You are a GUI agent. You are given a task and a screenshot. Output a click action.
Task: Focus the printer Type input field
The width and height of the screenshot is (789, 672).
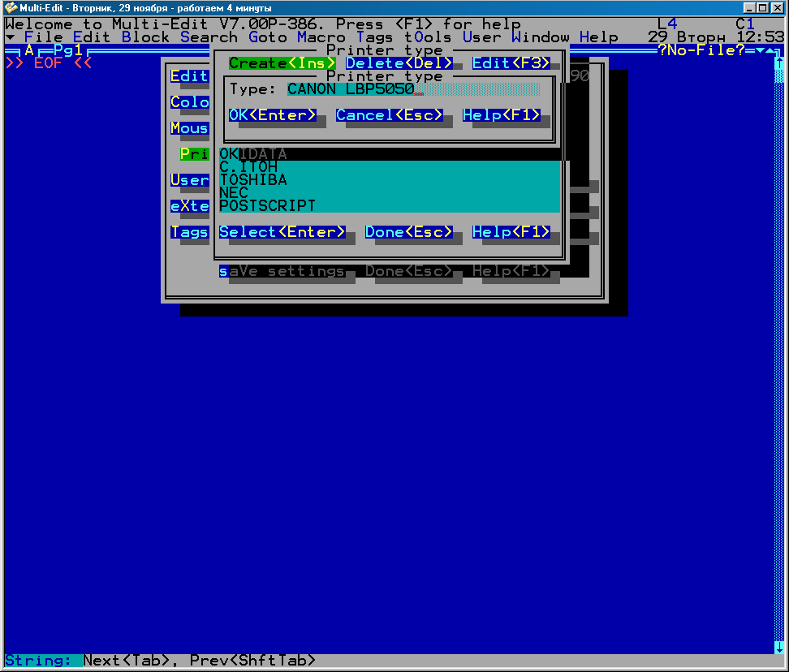click(x=414, y=89)
